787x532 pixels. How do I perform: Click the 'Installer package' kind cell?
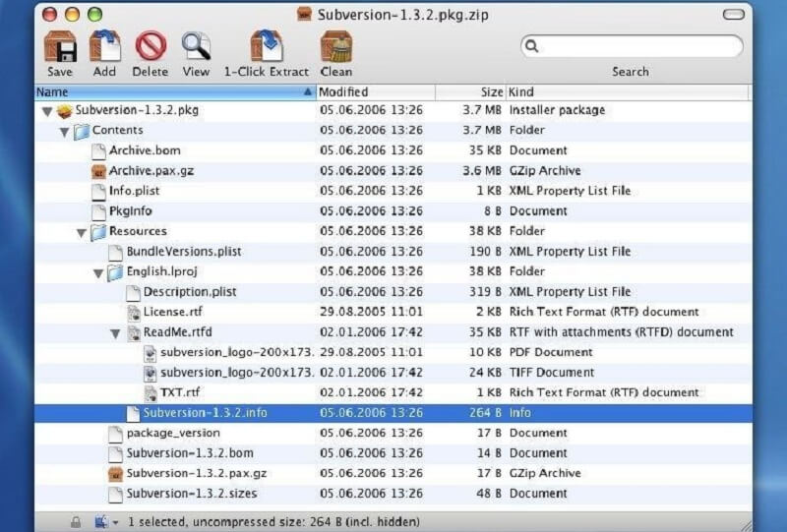(557, 110)
